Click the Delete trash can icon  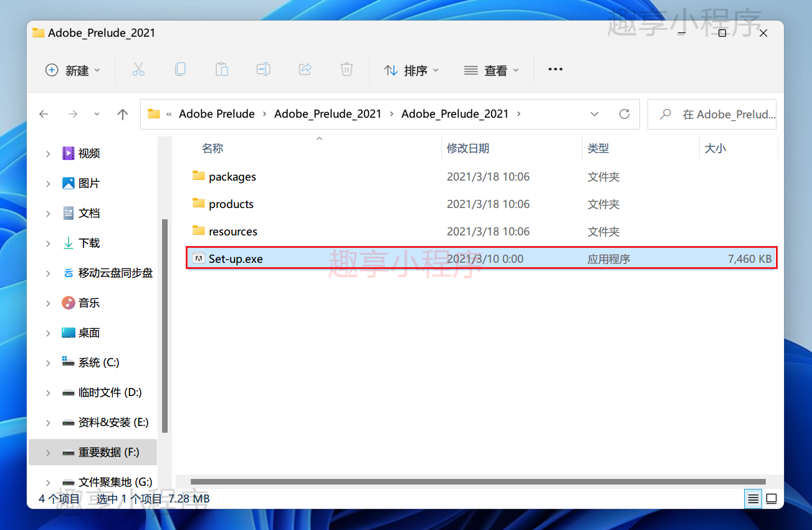coord(347,70)
